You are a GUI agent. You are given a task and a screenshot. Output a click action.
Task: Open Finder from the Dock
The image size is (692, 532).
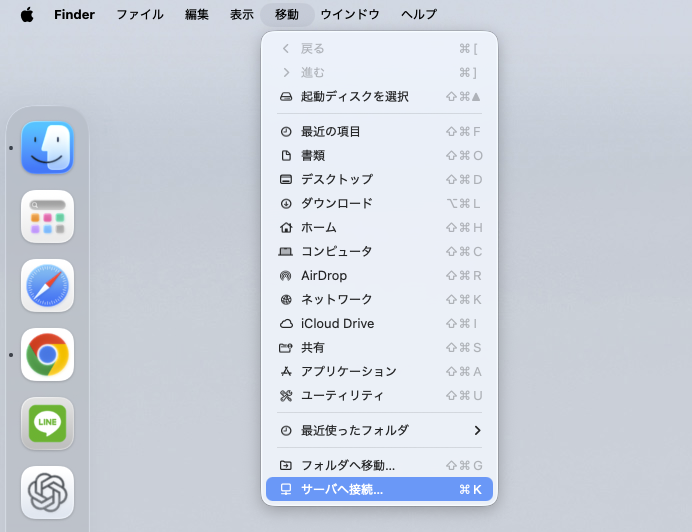[x=47, y=148]
